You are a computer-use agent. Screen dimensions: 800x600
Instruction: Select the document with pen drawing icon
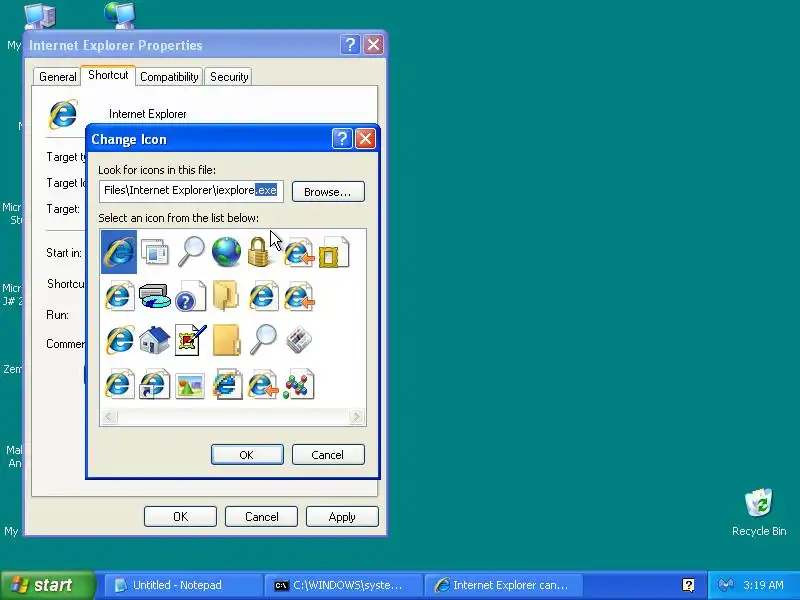pyautogui.click(x=191, y=340)
